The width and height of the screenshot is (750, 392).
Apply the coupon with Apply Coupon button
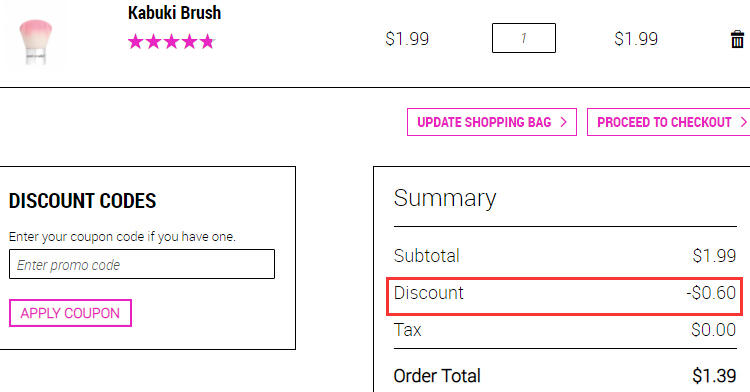pyautogui.click(x=70, y=313)
